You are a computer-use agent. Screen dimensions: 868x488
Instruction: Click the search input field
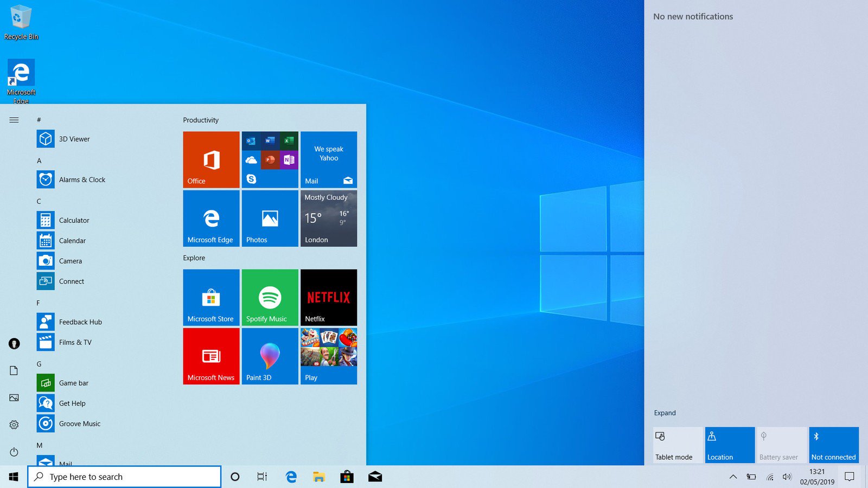tap(125, 477)
